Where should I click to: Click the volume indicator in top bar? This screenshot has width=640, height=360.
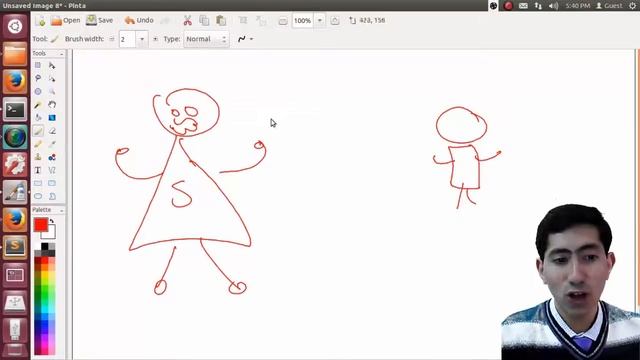pyautogui.click(x=553, y=6)
